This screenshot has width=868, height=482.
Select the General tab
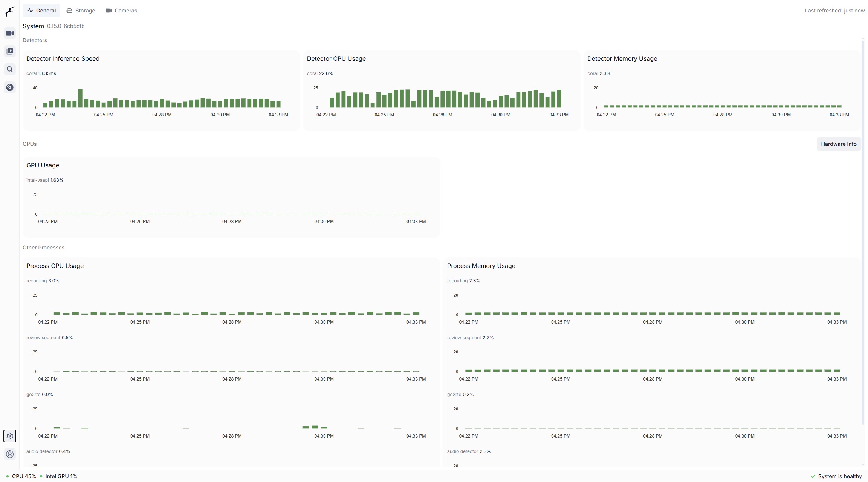[x=41, y=11]
